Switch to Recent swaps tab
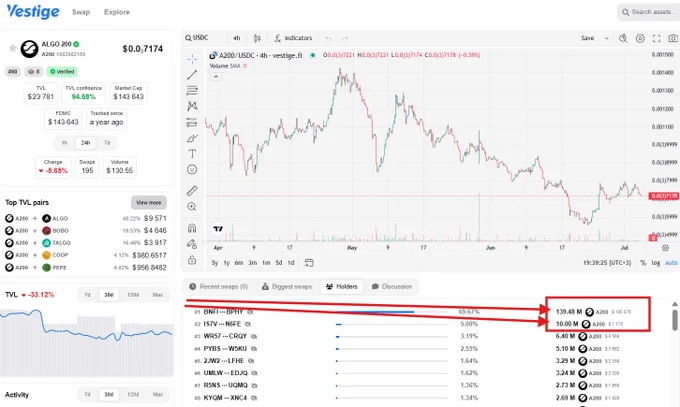The image size is (680, 407). pos(219,286)
